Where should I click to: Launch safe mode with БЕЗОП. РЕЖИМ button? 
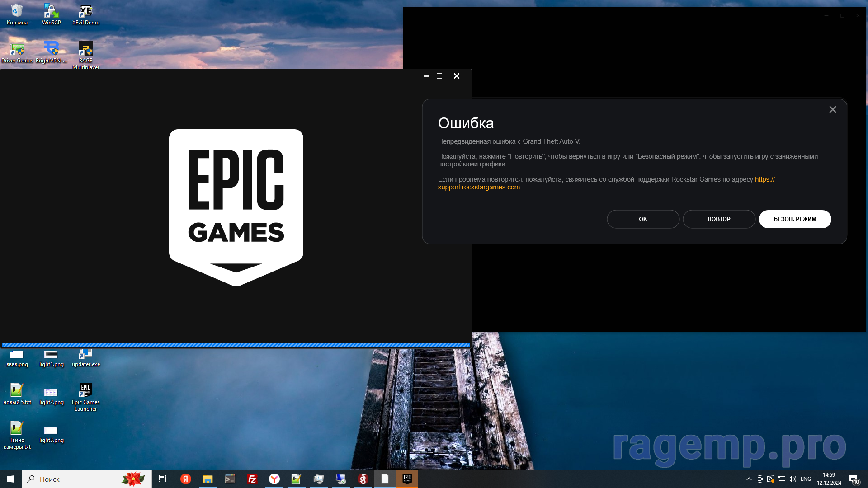pos(795,219)
